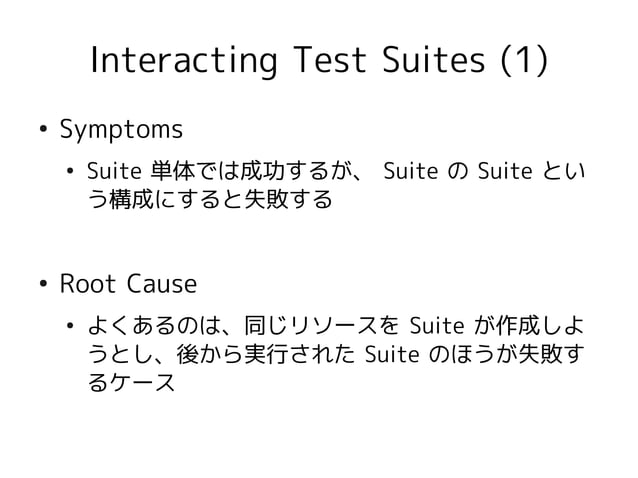Click the bullet dot beside 'Symptoms'
This screenshot has width=638, height=478.
tap(44, 131)
